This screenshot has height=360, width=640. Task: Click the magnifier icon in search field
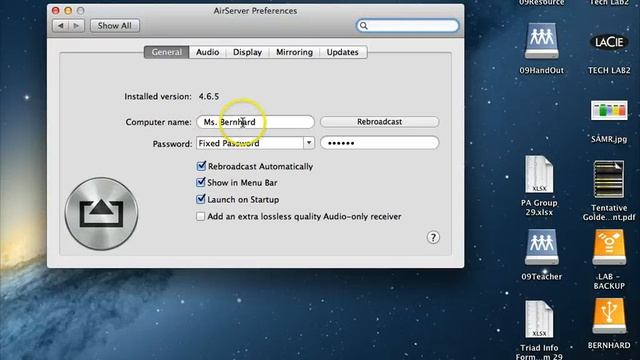tap(364, 26)
